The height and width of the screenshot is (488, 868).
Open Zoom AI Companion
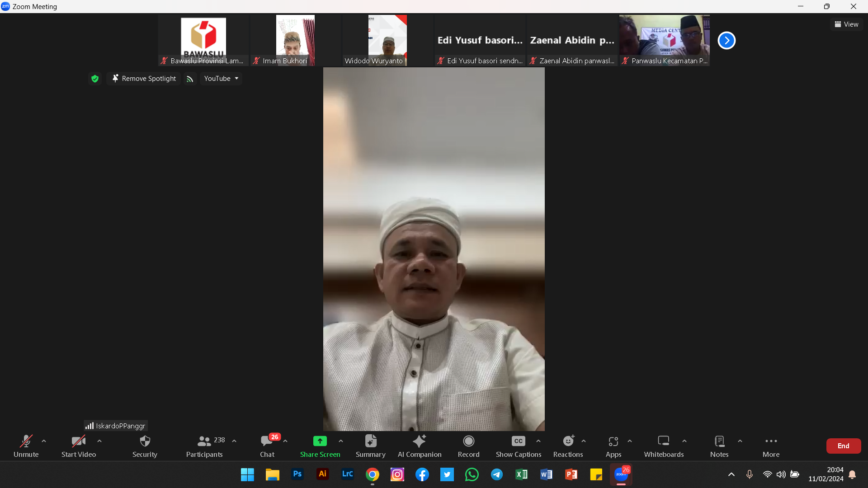pyautogui.click(x=419, y=446)
